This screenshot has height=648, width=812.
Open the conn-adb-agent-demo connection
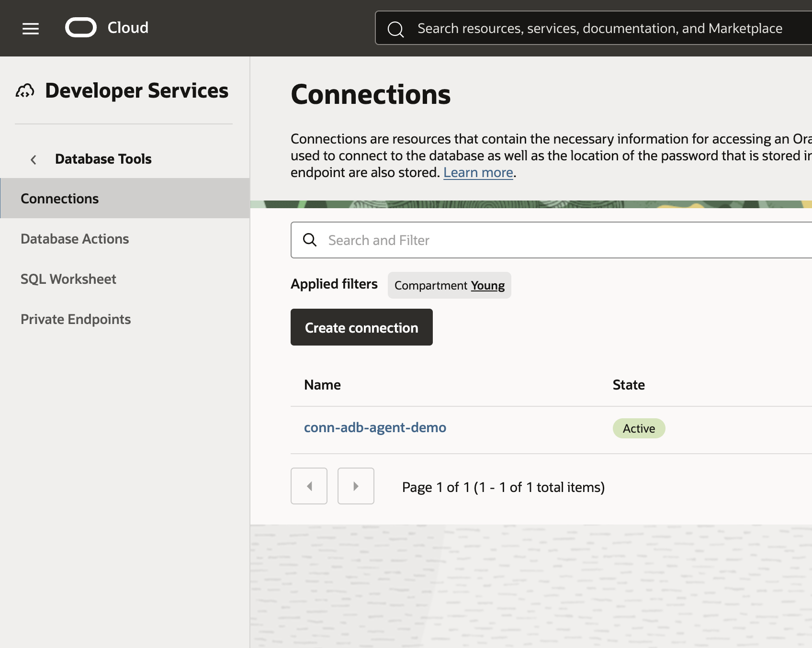click(x=375, y=427)
